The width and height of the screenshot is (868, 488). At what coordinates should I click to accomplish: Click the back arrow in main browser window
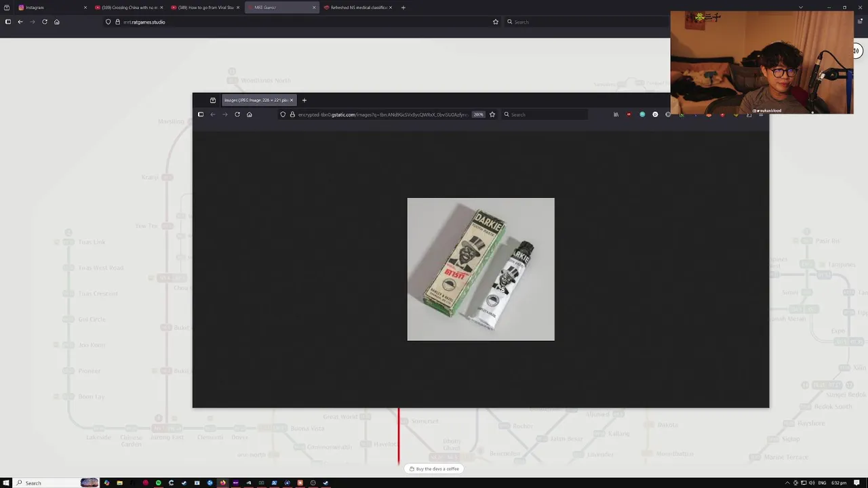[x=20, y=22]
